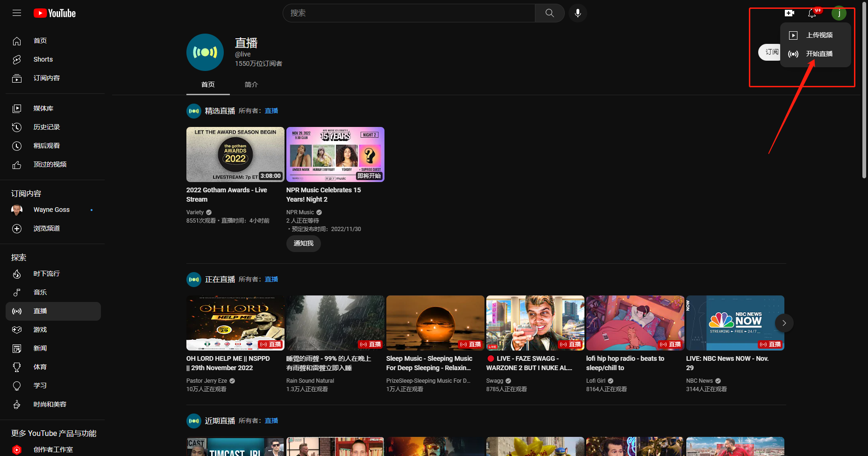Open the OH LORD HELP ME thumbnail
The image size is (868, 456).
pyautogui.click(x=235, y=323)
